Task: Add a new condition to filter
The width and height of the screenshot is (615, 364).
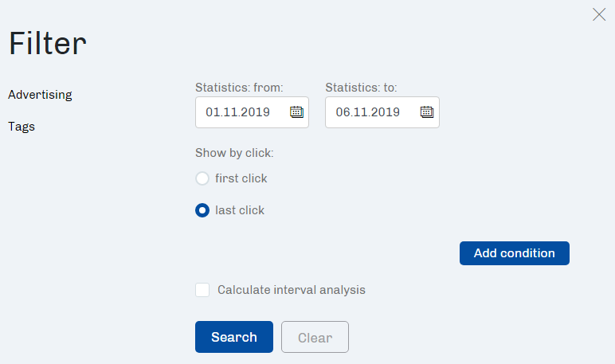Action: (x=515, y=253)
